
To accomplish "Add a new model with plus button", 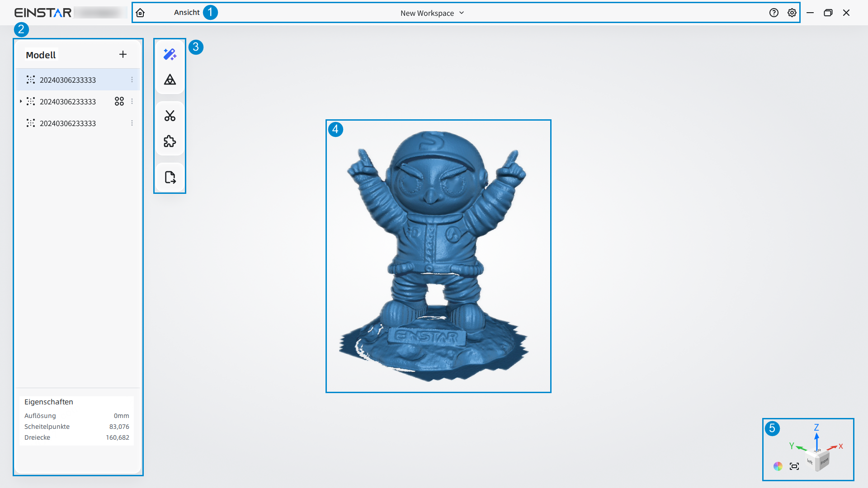I will pos(123,55).
